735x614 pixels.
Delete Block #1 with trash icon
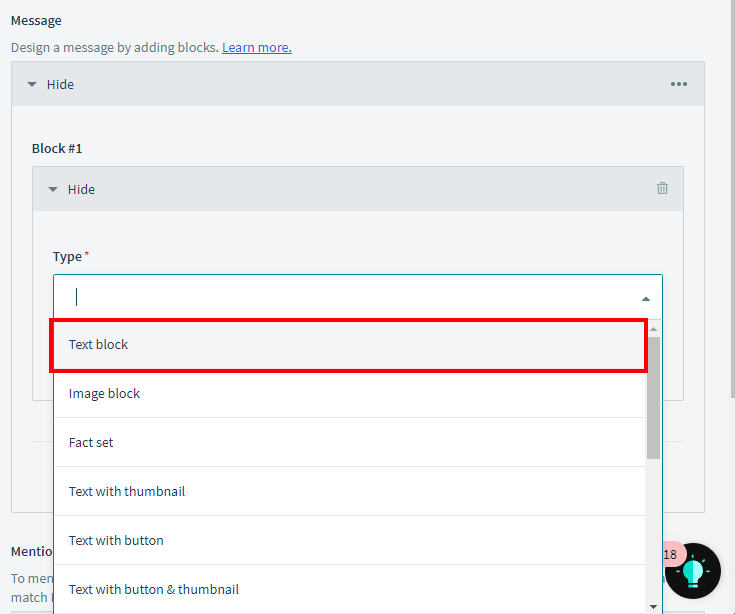(x=662, y=188)
